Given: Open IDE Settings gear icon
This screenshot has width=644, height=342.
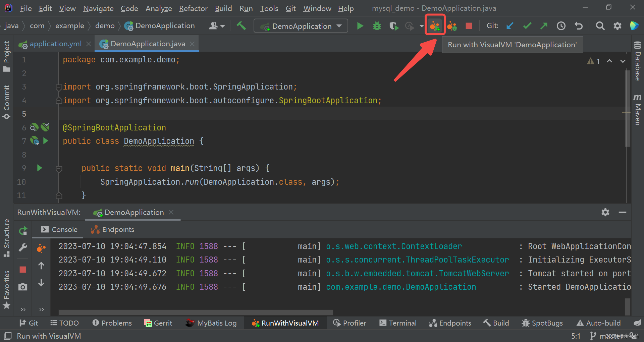Looking at the screenshot, I should click(617, 25).
